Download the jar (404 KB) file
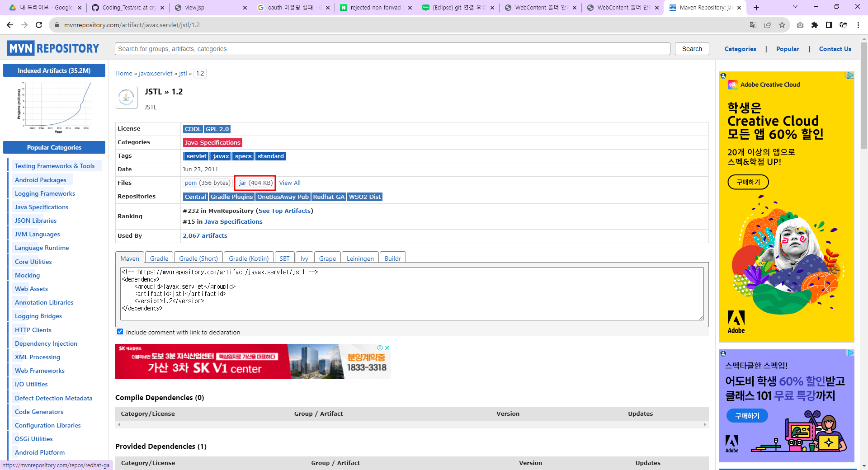This screenshot has width=868, height=470. pyautogui.click(x=255, y=183)
